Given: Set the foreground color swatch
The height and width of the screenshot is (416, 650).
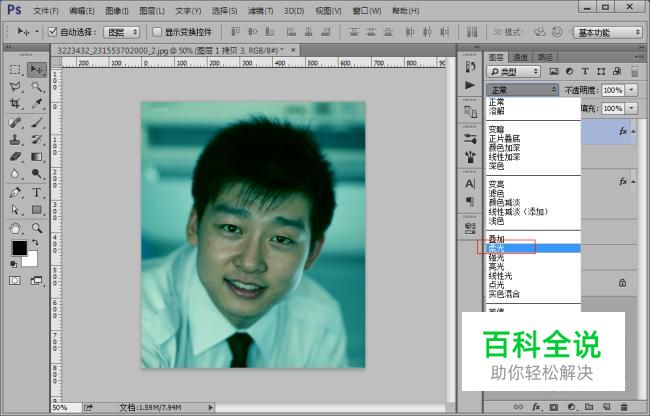Looking at the screenshot, I should 19,248.
